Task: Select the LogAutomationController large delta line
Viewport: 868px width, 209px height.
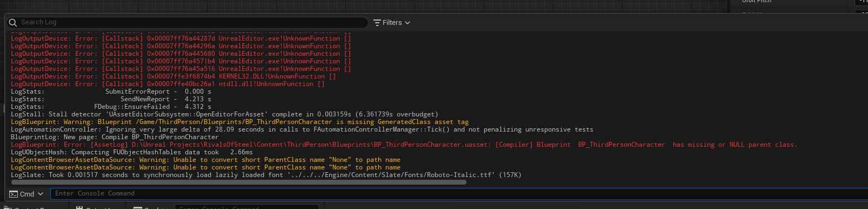Action: [302, 129]
